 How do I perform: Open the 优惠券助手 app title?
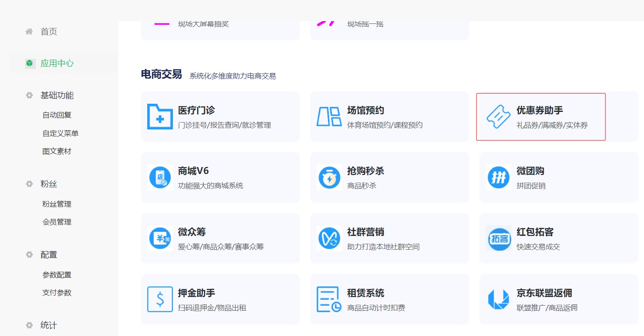[539, 111]
